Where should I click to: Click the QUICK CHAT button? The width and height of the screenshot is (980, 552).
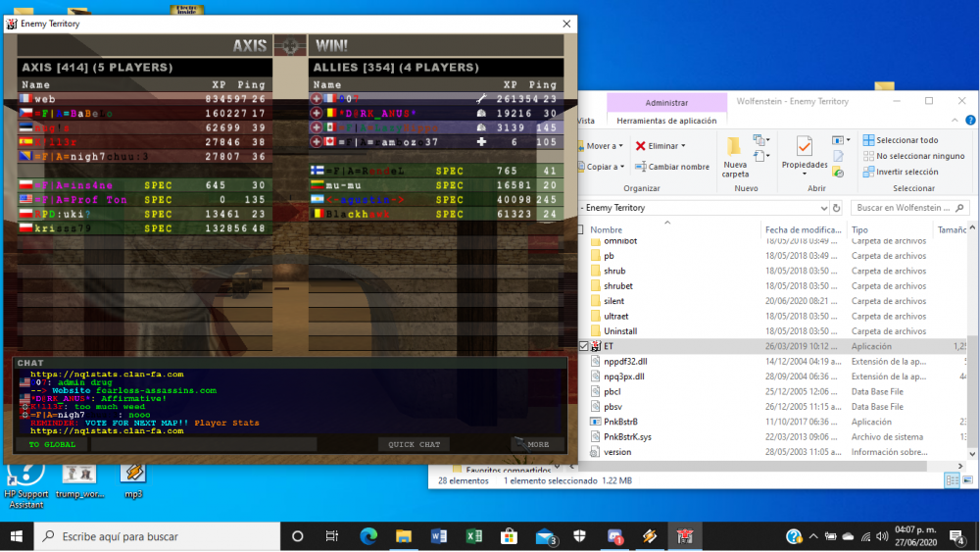[x=414, y=444]
